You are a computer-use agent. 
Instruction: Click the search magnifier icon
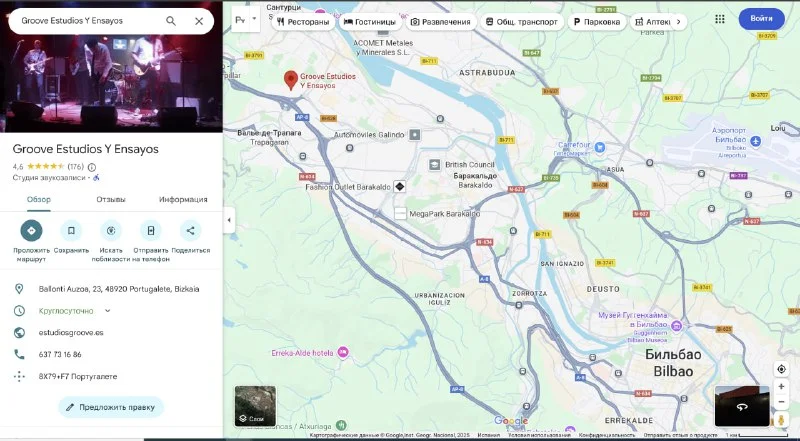point(171,21)
